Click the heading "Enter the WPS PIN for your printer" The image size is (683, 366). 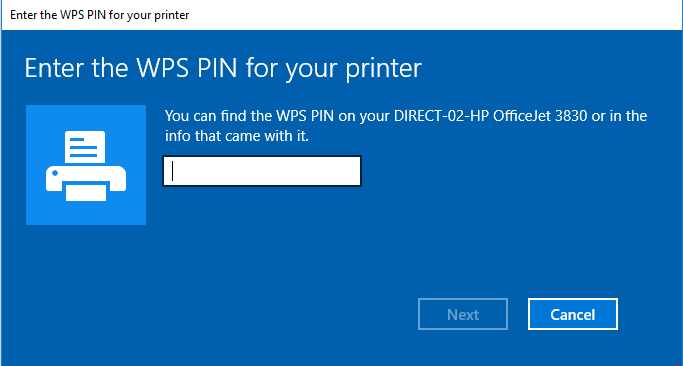223,68
